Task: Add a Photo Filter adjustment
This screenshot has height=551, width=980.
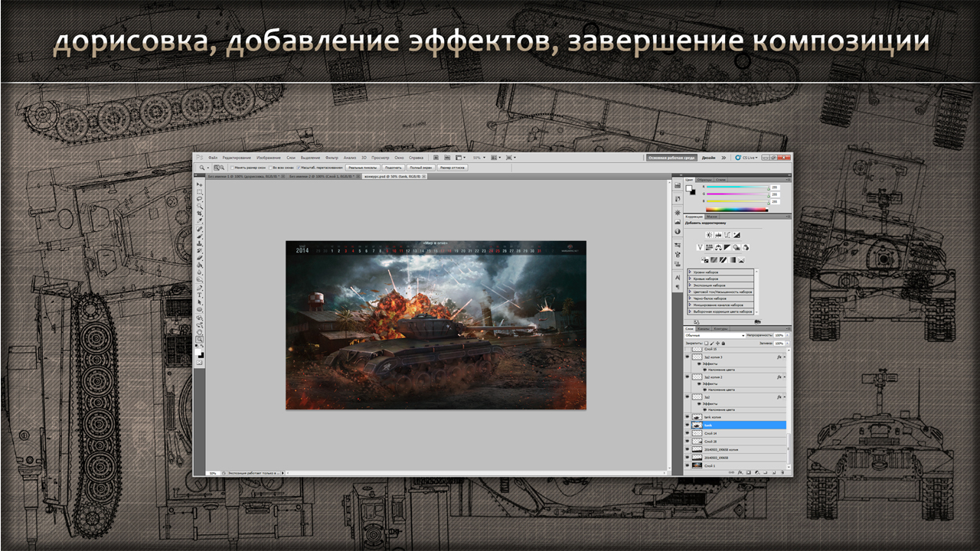Action: point(737,247)
